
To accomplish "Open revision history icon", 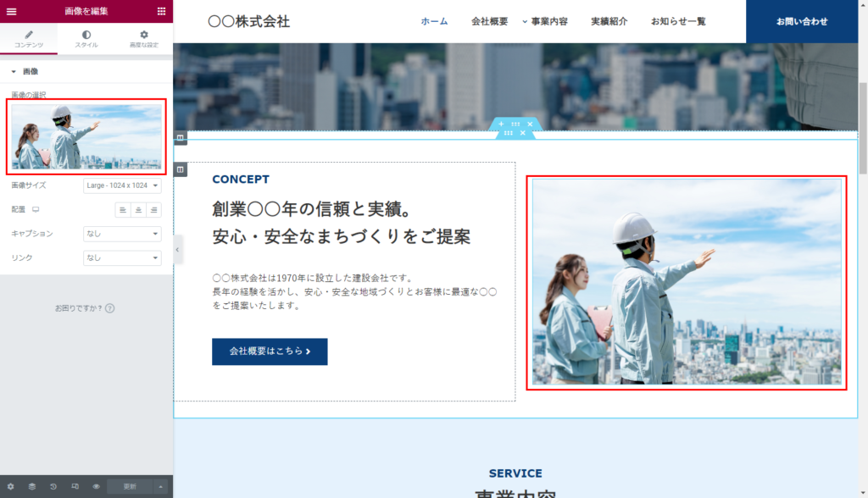I will tap(53, 487).
